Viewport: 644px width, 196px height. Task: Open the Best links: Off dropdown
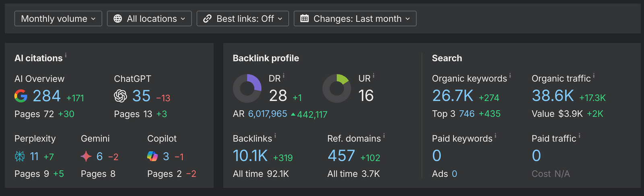(243, 19)
